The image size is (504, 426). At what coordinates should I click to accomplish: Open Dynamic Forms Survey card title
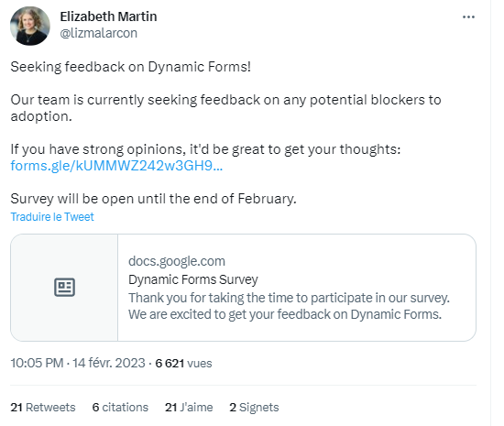(x=192, y=279)
